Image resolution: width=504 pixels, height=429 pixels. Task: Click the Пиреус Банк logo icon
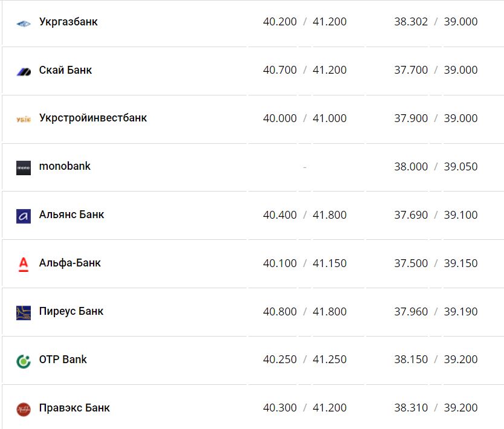pyautogui.click(x=24, y=312)
